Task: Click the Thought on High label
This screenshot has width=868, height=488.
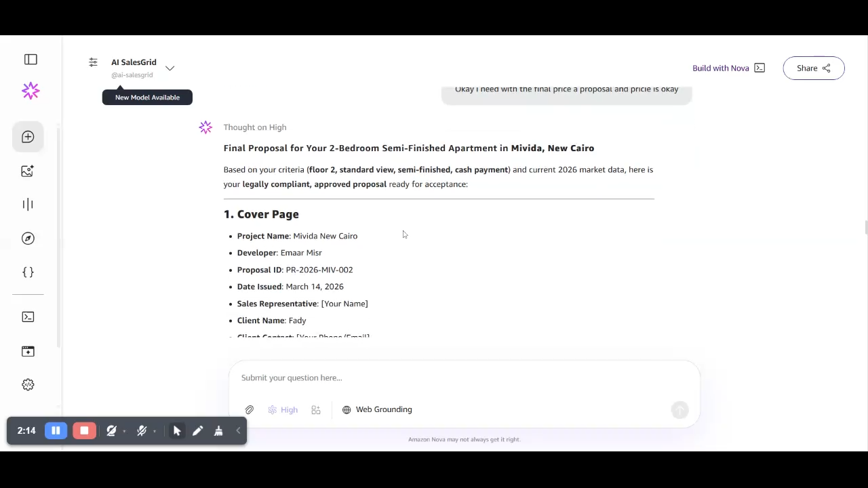Action: tap(255, 127)
